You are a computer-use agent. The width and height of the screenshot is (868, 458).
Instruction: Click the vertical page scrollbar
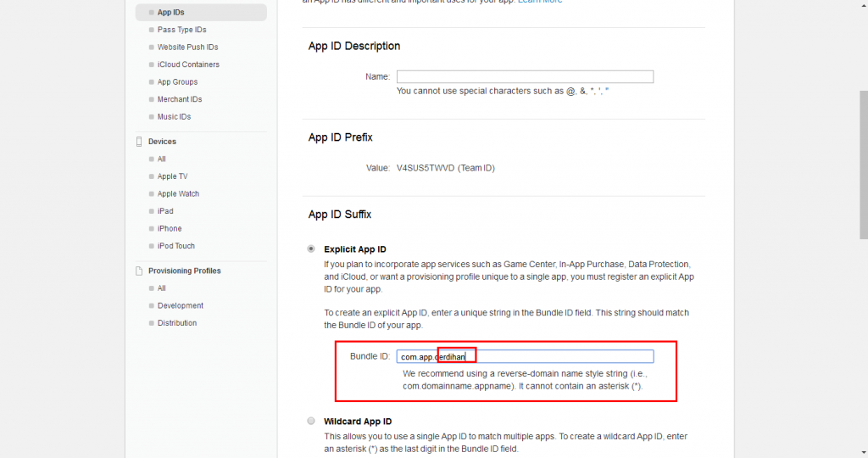[x=863, y=170]
